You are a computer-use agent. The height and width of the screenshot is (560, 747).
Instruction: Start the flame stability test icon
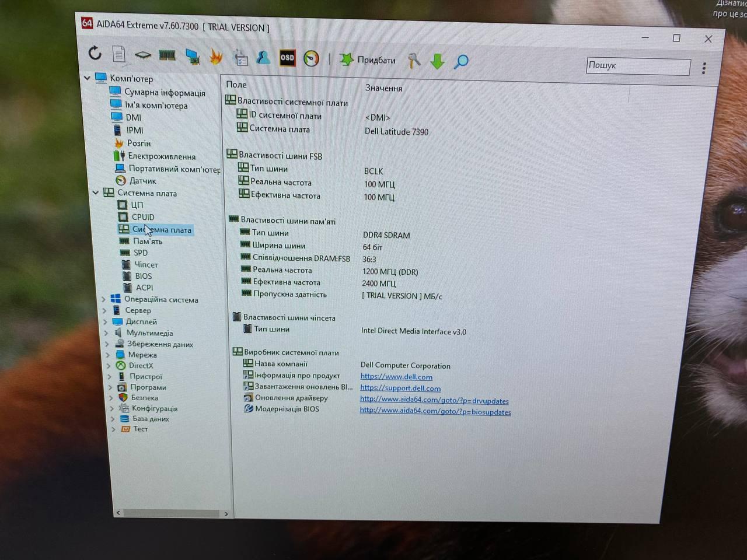pos(216,57)
